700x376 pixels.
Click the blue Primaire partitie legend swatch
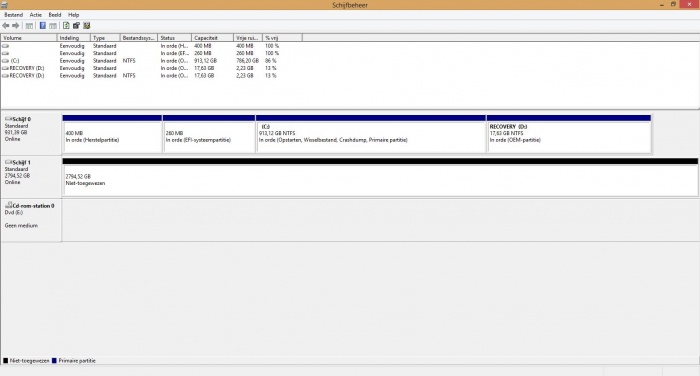point(54,361)
